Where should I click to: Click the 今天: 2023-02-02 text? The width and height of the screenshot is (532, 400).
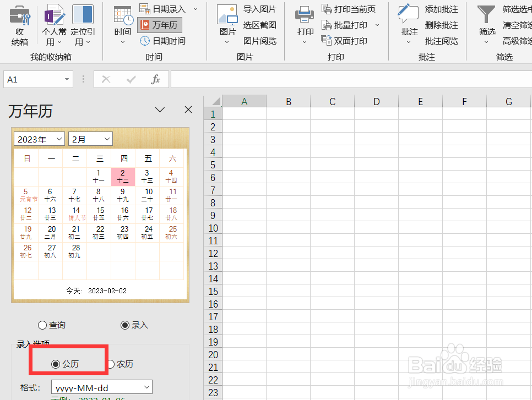pos(96,291)
